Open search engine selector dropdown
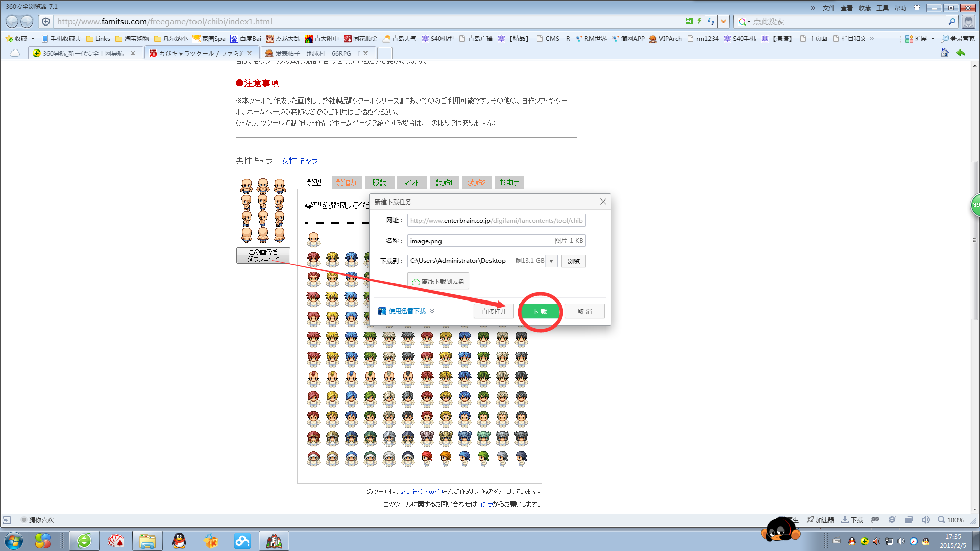 coord(744,21)
